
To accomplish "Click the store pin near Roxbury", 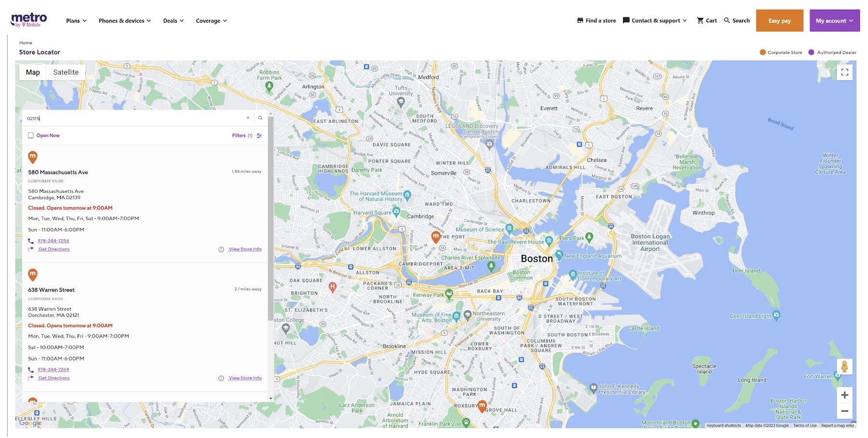I will (482, 406).
